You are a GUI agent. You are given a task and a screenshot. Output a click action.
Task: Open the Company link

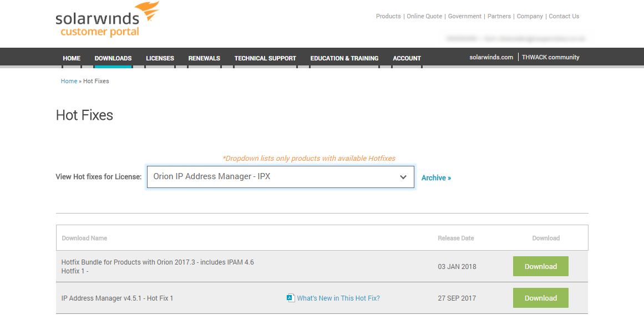[530, 16]
